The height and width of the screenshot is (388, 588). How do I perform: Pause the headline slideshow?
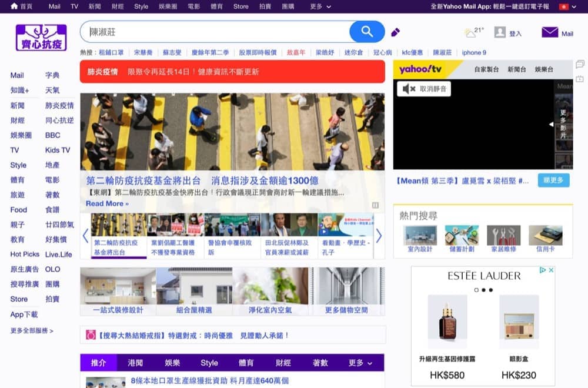375,205
